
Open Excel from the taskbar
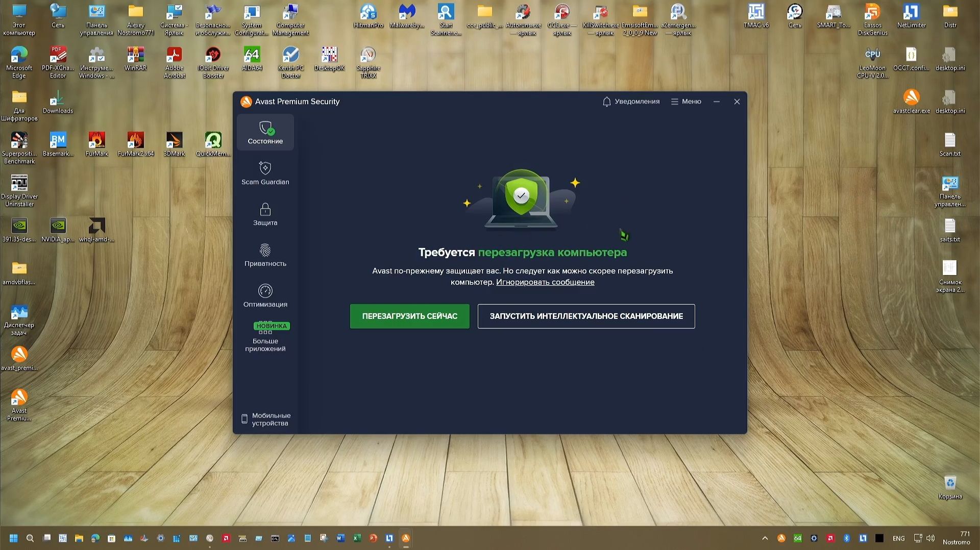[357, 538]
